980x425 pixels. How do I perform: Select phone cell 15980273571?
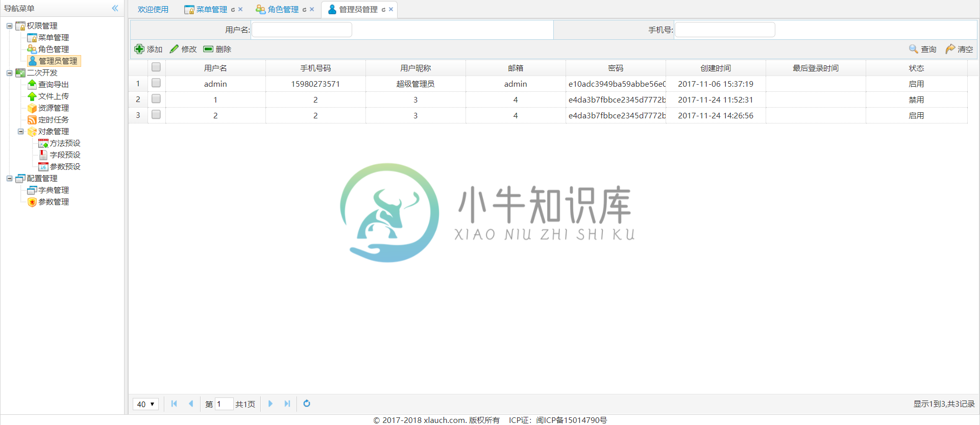(315, 84)
